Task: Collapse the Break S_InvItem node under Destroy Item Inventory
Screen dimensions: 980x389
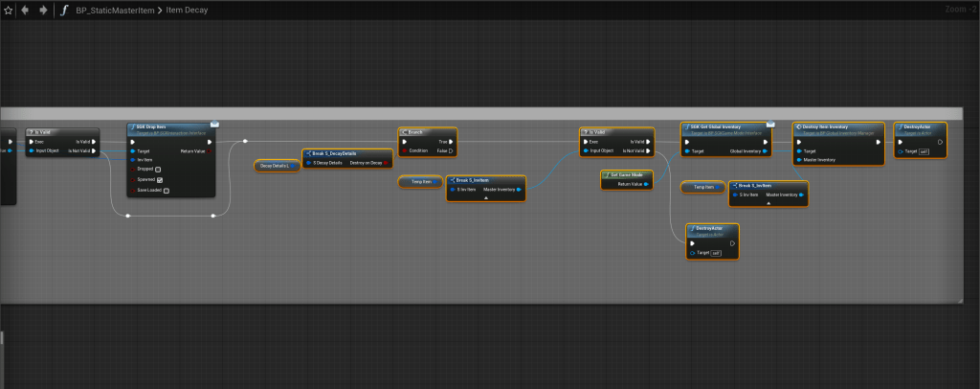Action: click(768, 203)
